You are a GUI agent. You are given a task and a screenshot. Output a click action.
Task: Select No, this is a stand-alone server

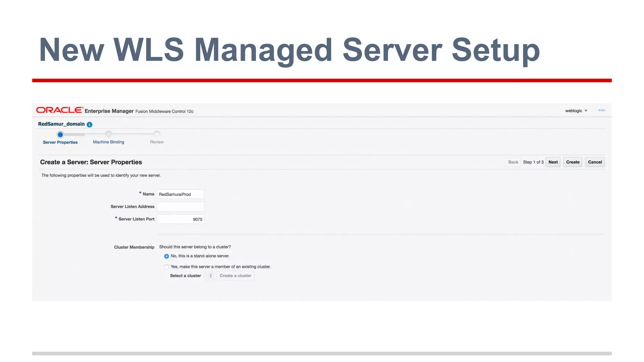pos(166,256)
